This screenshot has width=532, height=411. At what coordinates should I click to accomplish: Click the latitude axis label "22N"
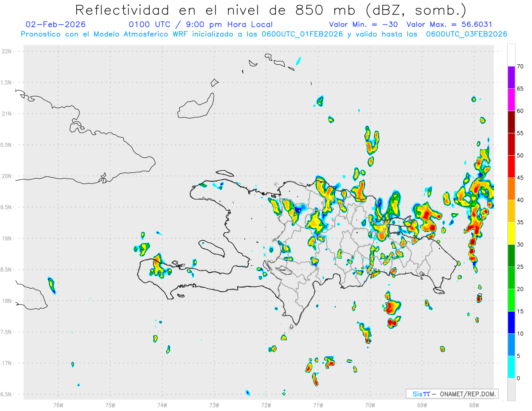(x=8, y=51)
